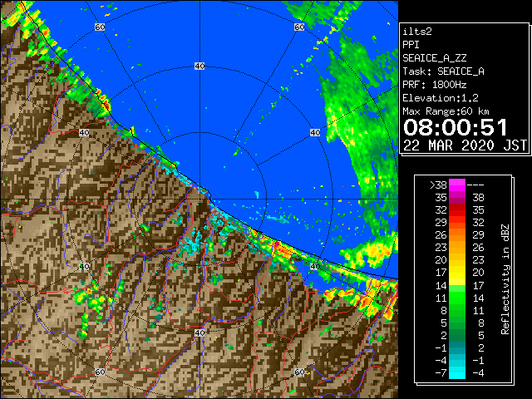The height and width of the screenshot is (399, 532).
Task: Select the '22 MAR 2020 JST' date
Action: pos(465,145)
